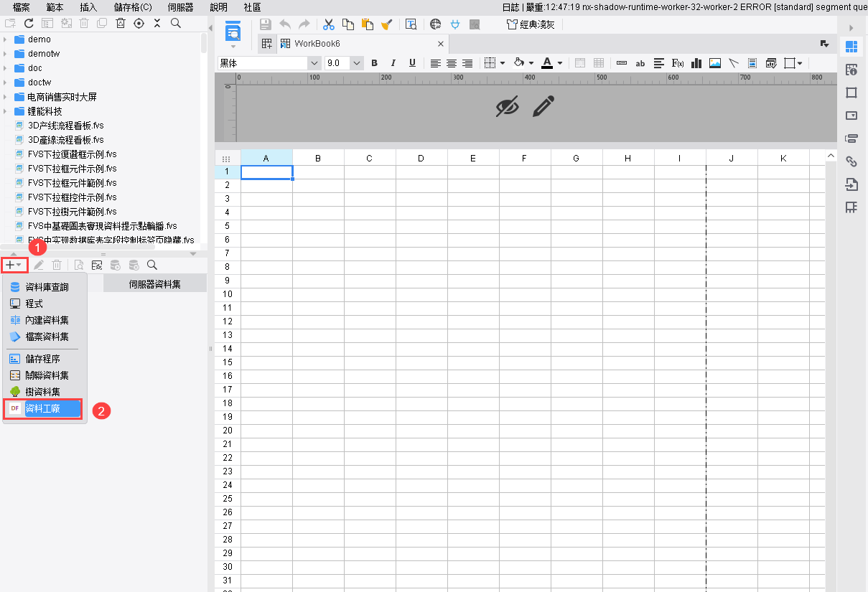Click the pencil edit icon in gray header
The width and height of the screenshot is (868, 592).
point(543,106)
